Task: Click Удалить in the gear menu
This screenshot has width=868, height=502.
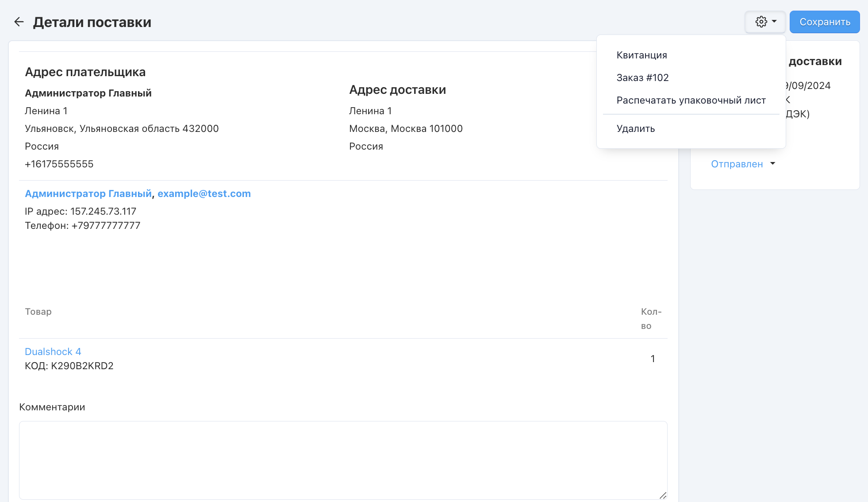Action: pyautogui.click(x=635, y=128)
